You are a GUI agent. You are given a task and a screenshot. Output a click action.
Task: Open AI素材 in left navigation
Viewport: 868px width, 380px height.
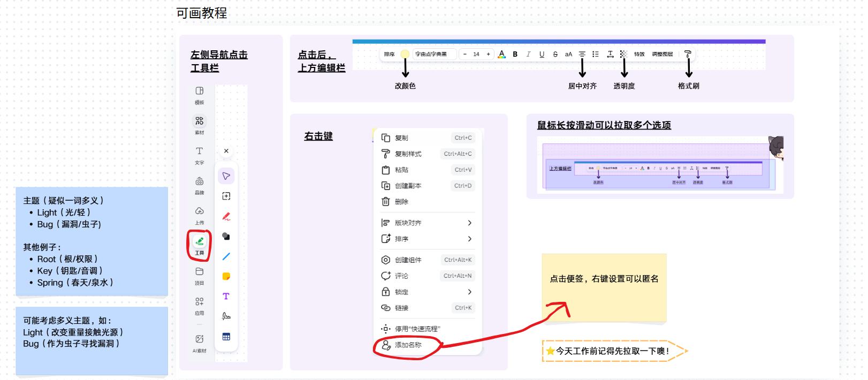click(x=199, y=343)
